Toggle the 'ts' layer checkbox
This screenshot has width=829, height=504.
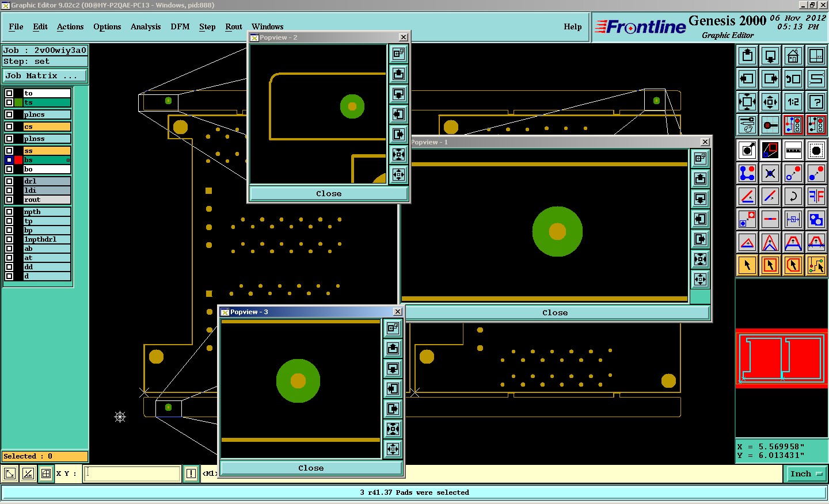click(9, 102)
